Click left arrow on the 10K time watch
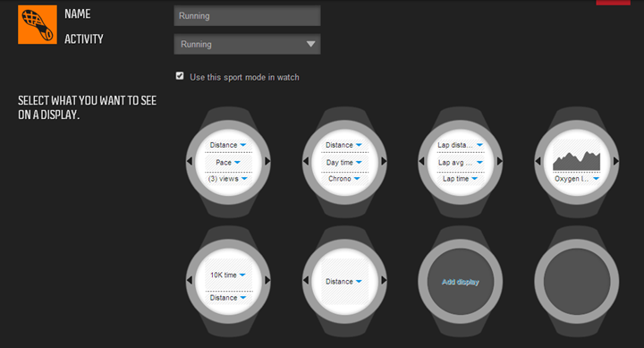Viewport: 644px width, 348px height. (190, 280)
